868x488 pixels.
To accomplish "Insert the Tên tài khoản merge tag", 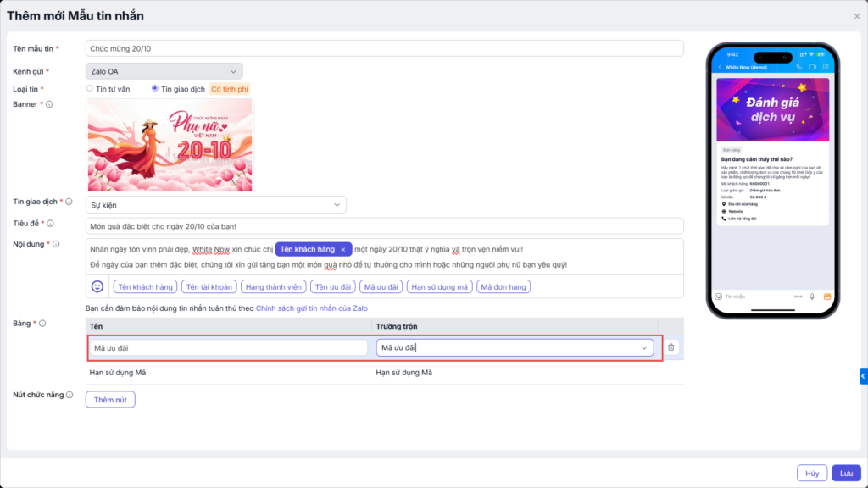I will [209, 286].
